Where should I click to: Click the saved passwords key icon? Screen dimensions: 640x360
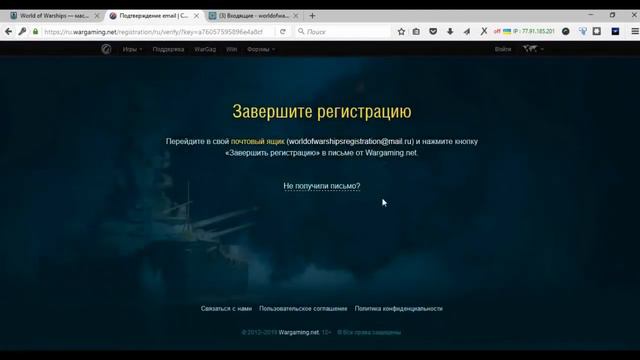click(22, 31)
